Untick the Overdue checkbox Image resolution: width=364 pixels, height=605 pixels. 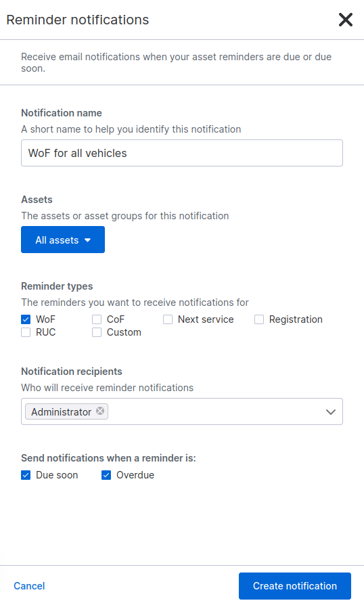(x=106, y=475)
